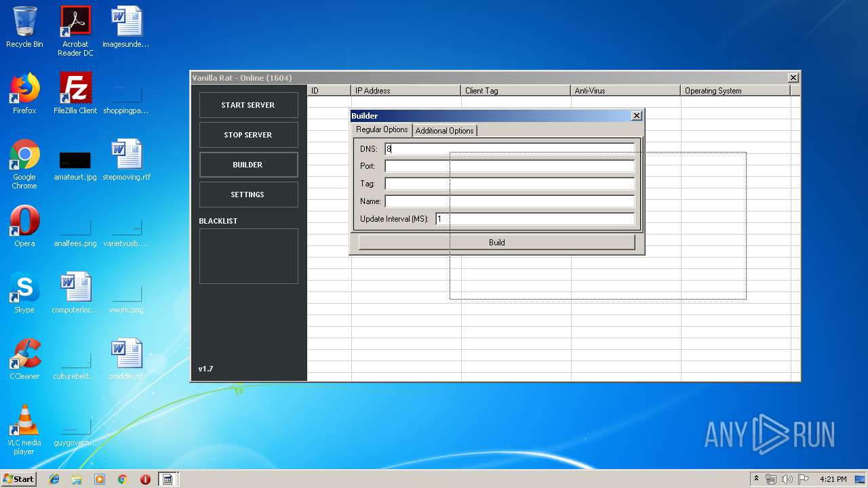Switch to the Regular Options tab

click(x=382, y=129)
